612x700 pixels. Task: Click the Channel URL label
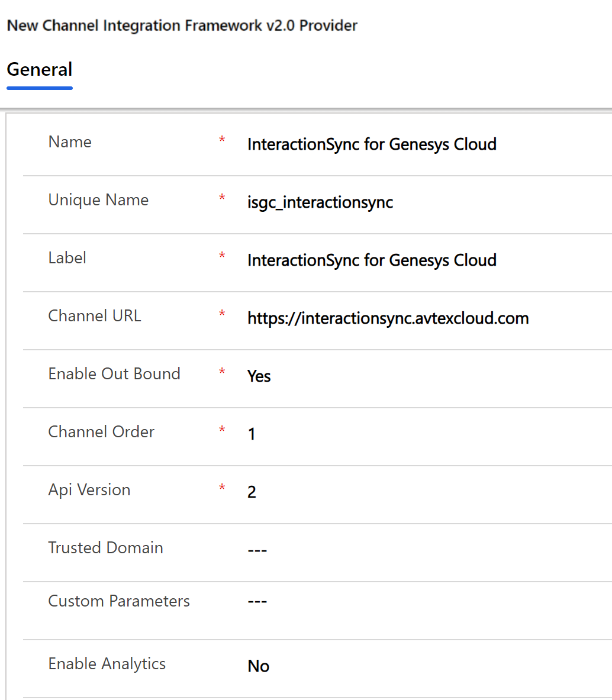pyautogui.click(x=95, y=315)
